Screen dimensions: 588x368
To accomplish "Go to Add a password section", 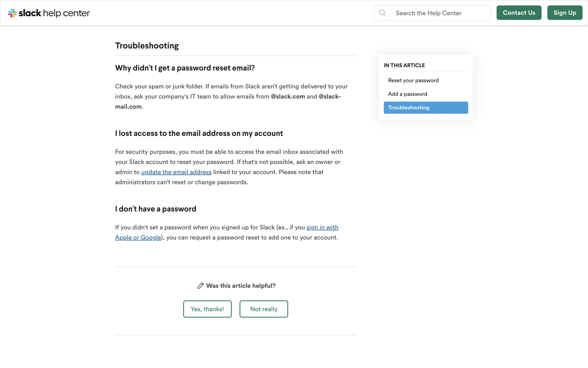I will point(407,94).
